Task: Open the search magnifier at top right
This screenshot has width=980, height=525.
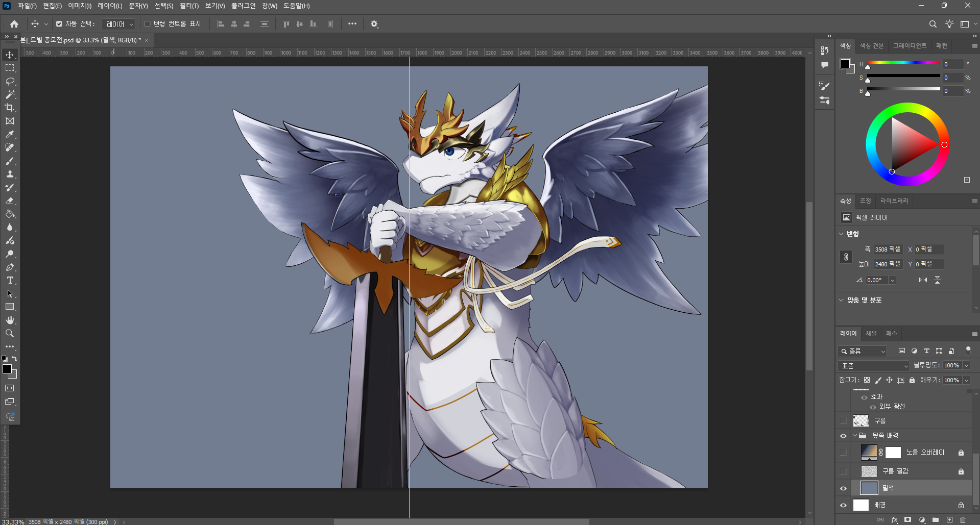Action: (x=933, y=24)
